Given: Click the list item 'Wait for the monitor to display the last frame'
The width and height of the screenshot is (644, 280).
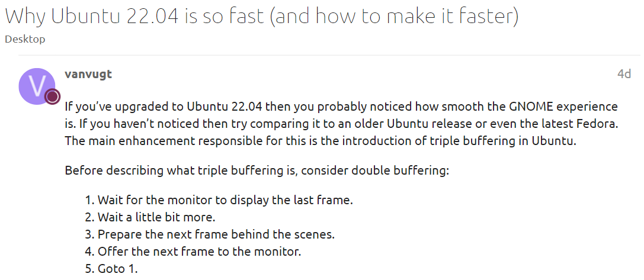Looking at the screenshot, I should [x=219, y=201].
